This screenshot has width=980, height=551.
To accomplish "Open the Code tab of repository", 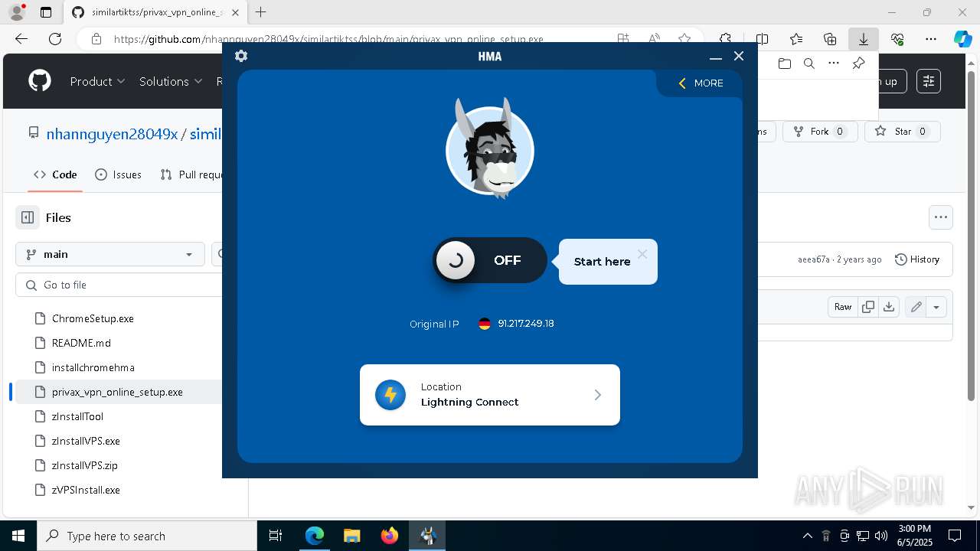I will pos(54,174).
